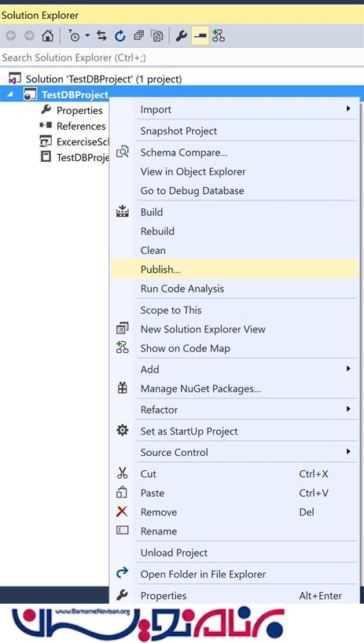Image resolution: width=364 pixels, height=643 pixels.
Task: Click the View Class Diagram toolbar icon
Action: (x=219, y=36)
